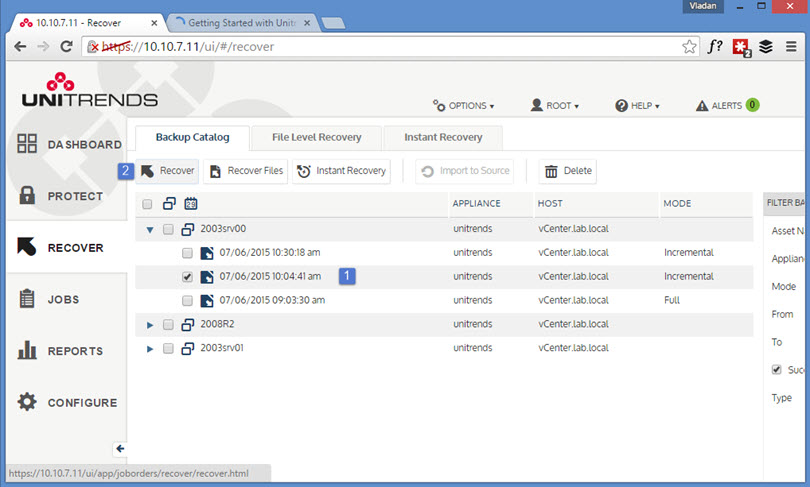Screen dimensions: 810x487
Task: Click the f? font extension icon
Action: tap(714, 46)
